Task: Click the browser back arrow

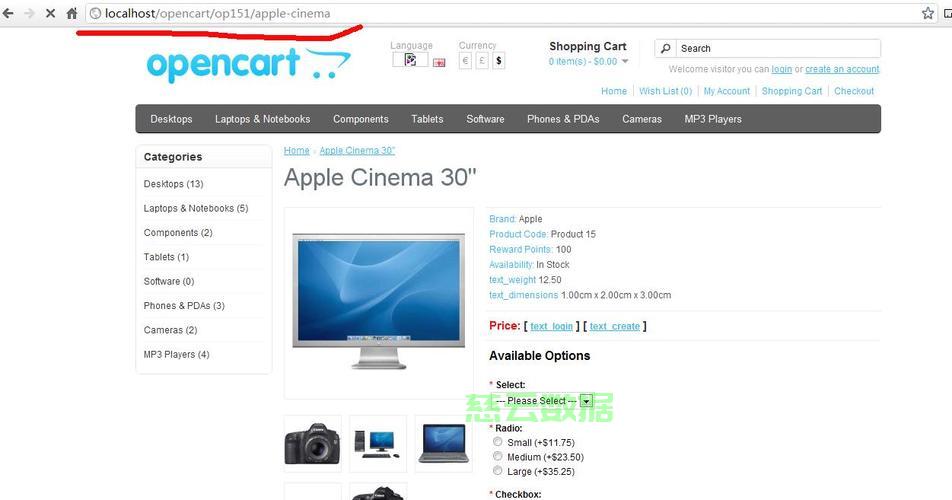Action: (x=8, y=13)
